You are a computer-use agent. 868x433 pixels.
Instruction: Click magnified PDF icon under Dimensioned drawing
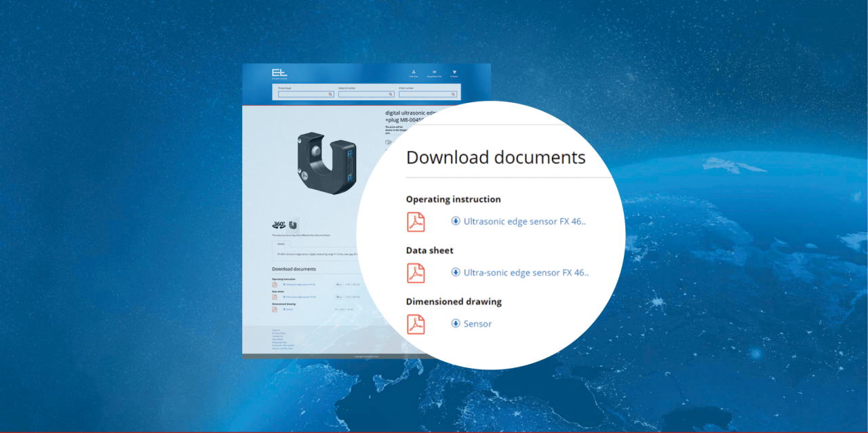click(416, 324)
